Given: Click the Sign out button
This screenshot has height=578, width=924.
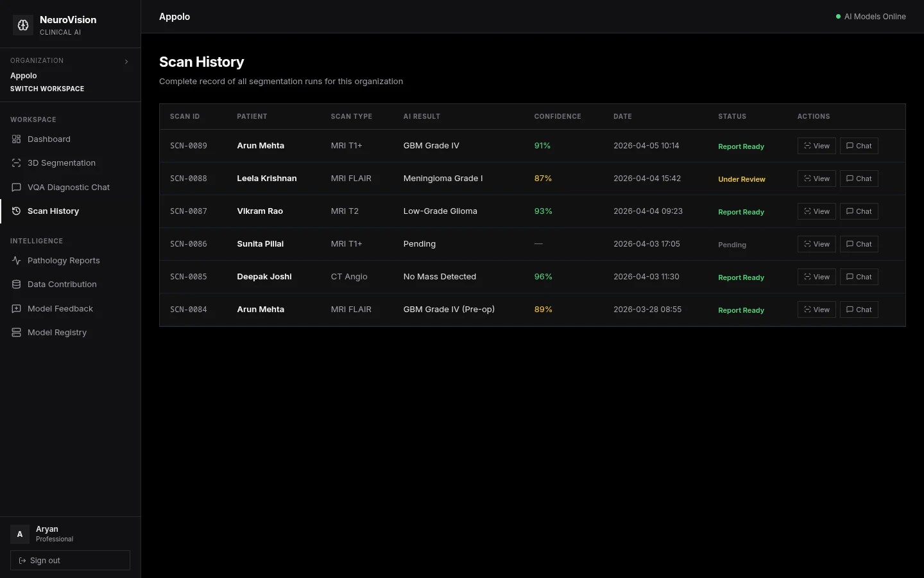Looking at the screenshot, I should tap(71, 561).
